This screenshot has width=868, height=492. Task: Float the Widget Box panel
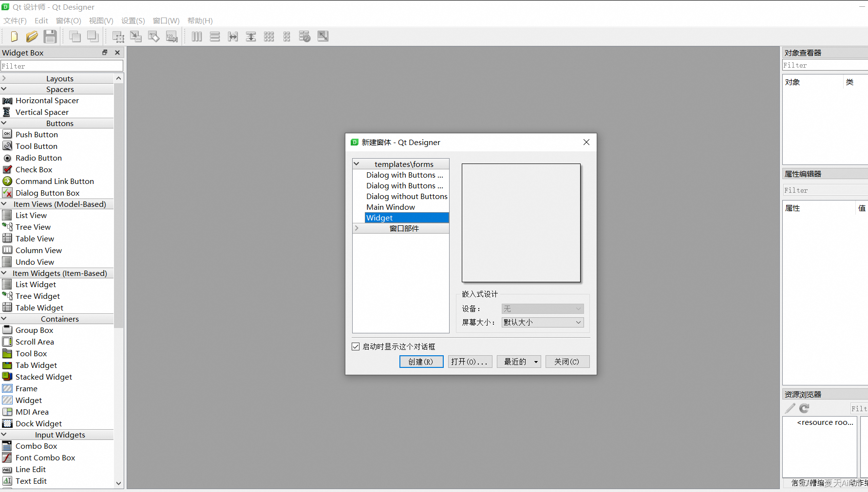click(x=105, y=53)
